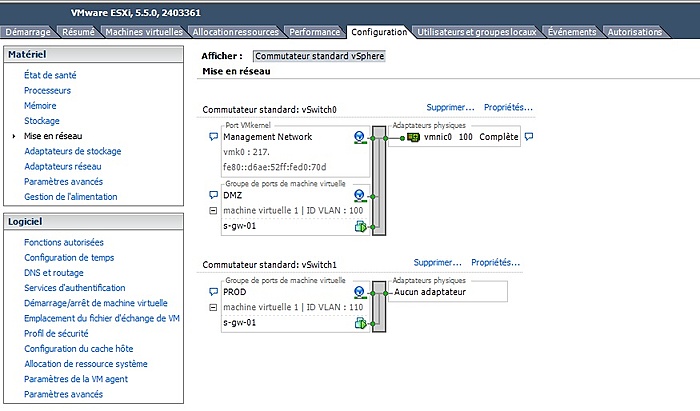Switch to the Performance tab

coord(315,32)
